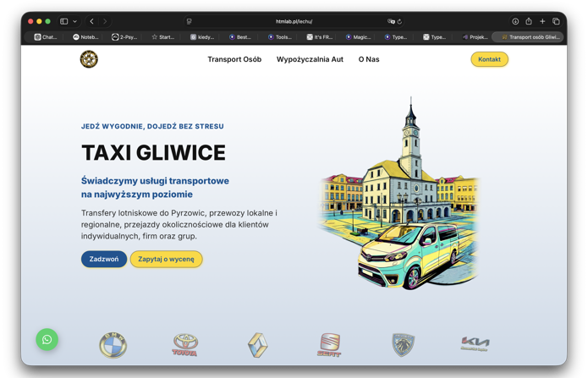Switch to the Magic... tab

[358, 37]
